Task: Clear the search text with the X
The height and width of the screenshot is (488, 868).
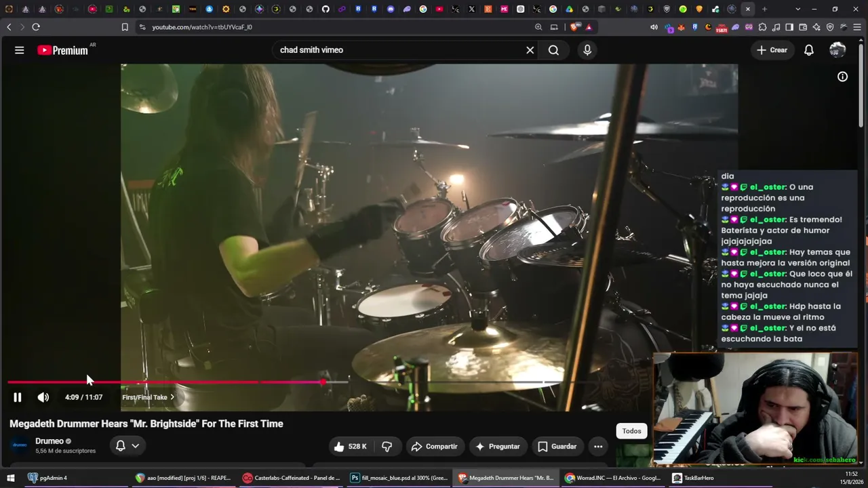Action: (x=530, y=50)
